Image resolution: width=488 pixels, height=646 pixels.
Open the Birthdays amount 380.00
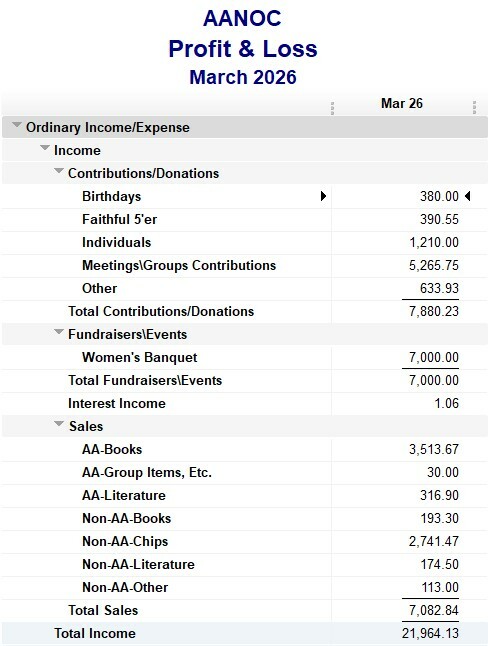point(439,197)
